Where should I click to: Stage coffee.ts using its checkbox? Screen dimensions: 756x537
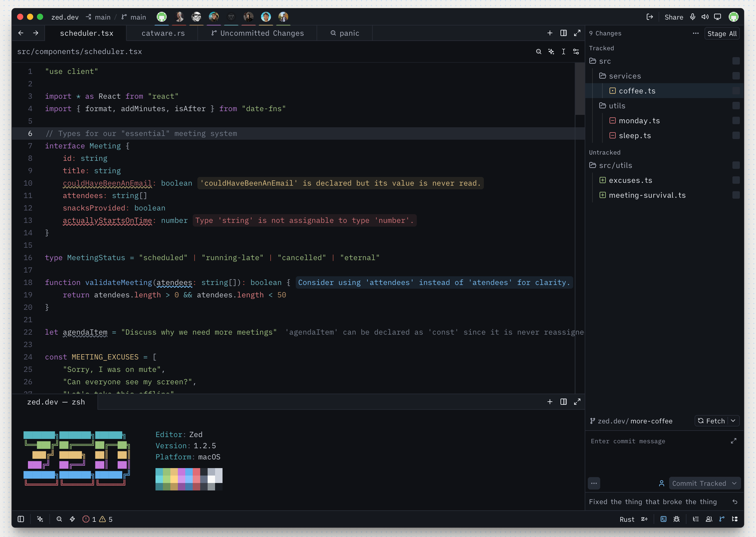tap(736, 91)
